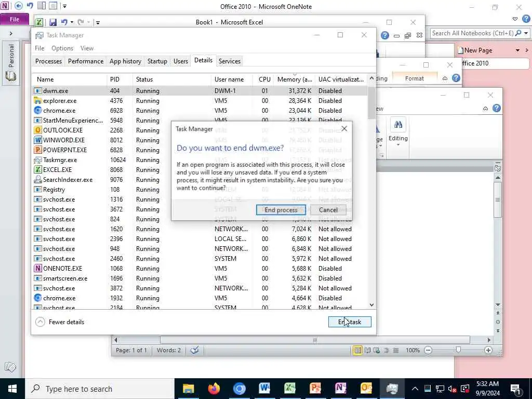Click the OneNote Undo icon

coord(30,6)
